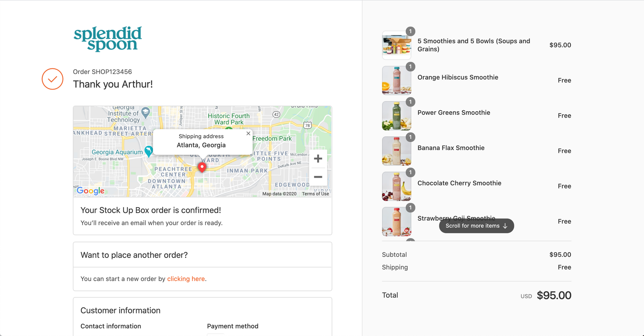The image size is (644, 336).
Task: Click the order number SHOP123456 text
Action: [x=102, y=72]
